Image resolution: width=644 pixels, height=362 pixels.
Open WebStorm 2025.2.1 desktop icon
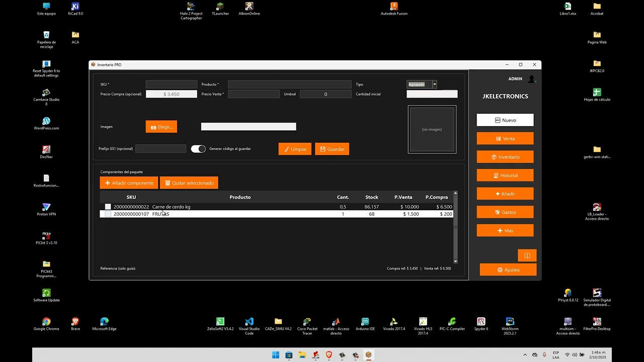point(510,326)
